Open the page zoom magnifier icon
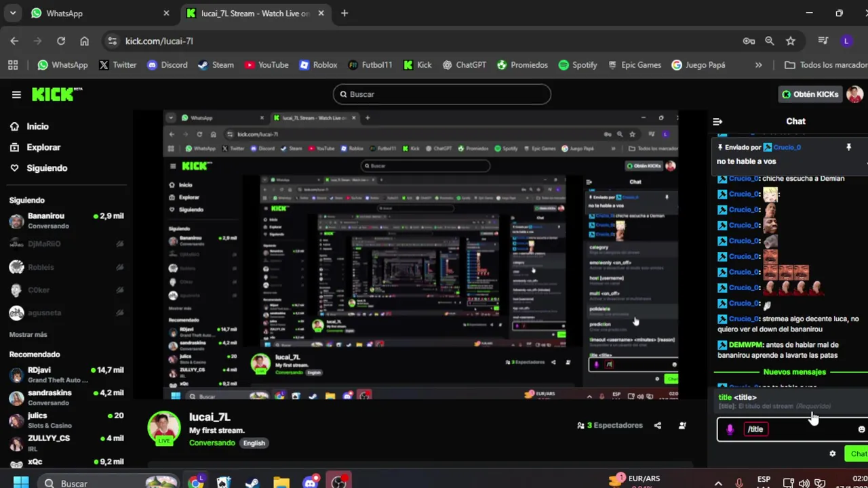This screenshot has height=488, width=868. 770,41
